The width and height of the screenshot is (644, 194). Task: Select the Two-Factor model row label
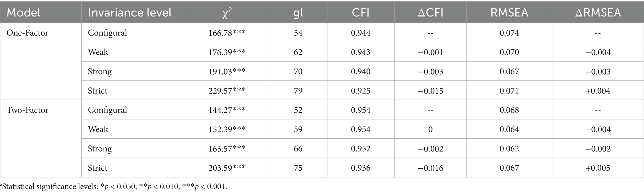coord(27,110)
